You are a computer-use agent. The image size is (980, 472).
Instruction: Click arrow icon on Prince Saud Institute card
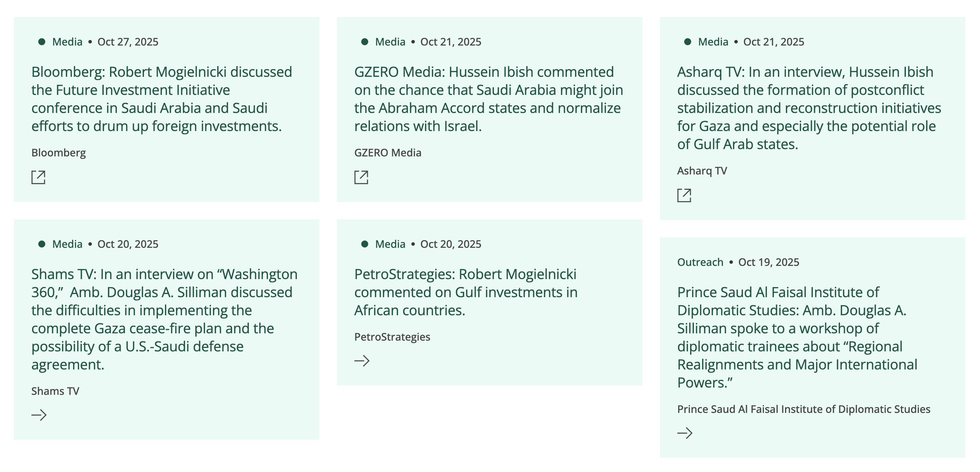pos(685,433)
